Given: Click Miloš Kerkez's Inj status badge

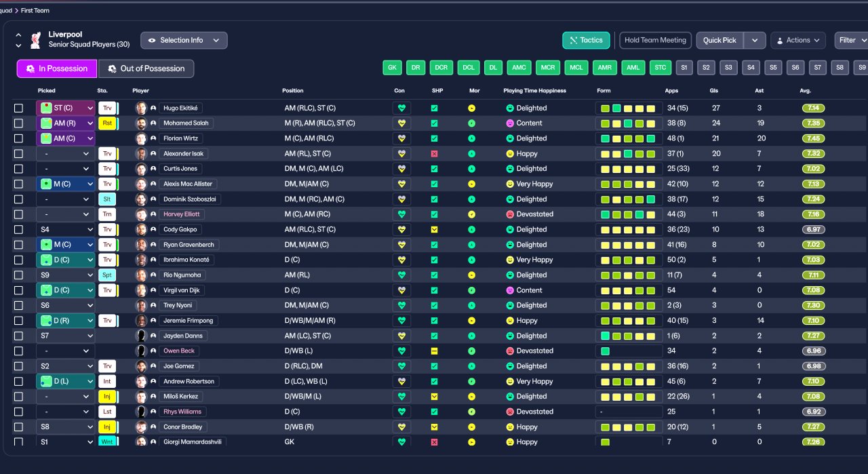Looking at the screenshot, I should click(x=107, y=396).
